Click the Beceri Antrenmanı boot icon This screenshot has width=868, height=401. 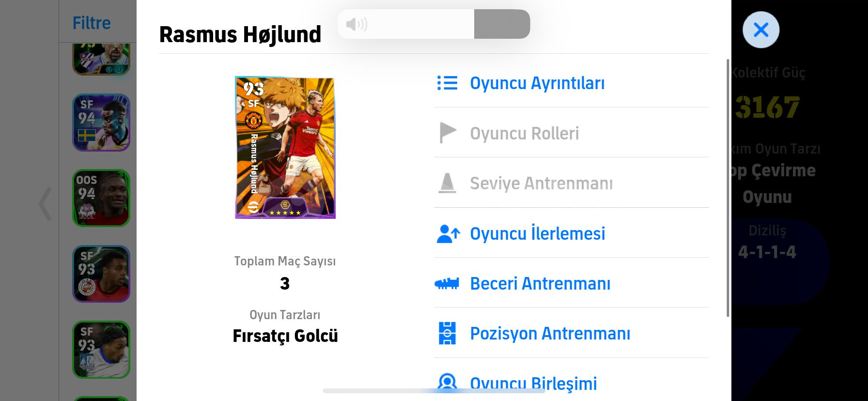coord(447,283)
